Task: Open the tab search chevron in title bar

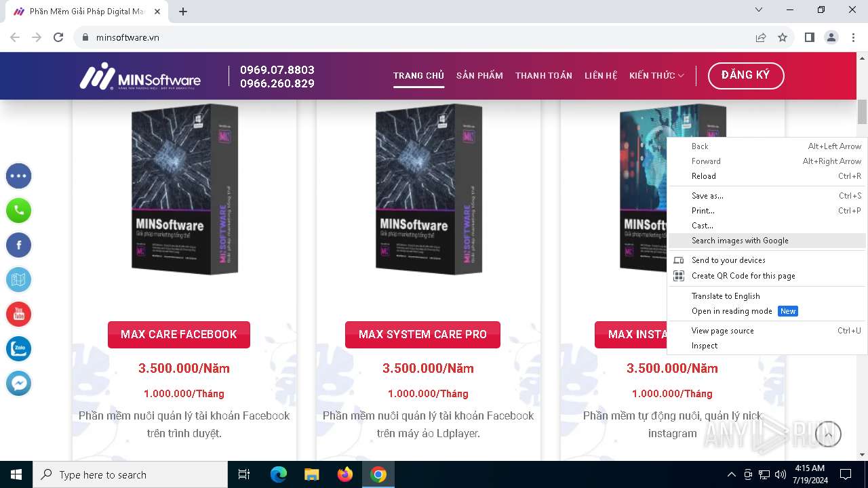Action: click(x=759, y=10)
